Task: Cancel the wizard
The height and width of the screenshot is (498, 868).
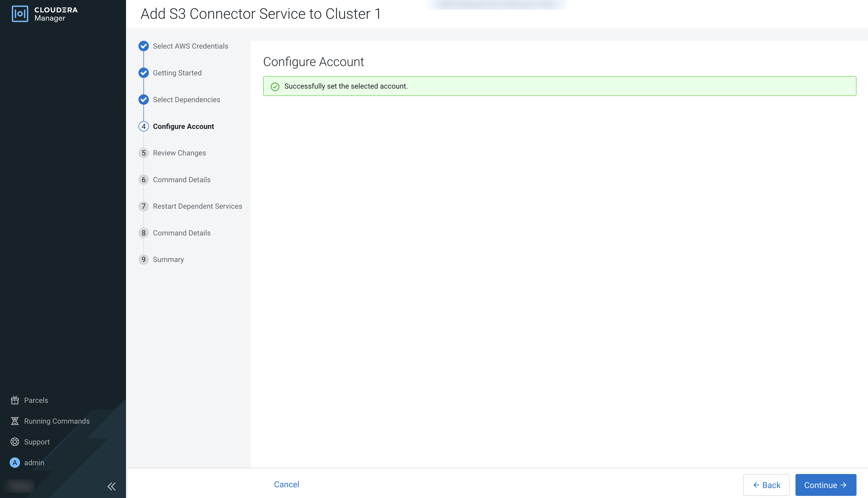Action: point(286,484)
